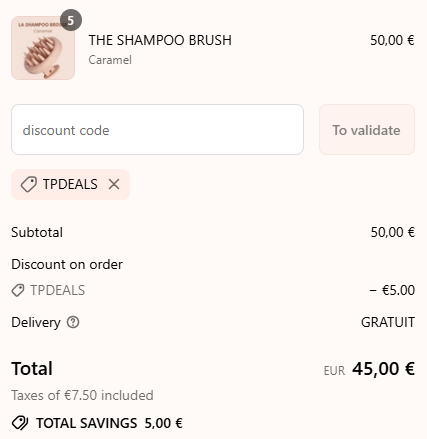Click the Taxes of €7.50 included text
The height and width of the screenshot is (439, 427).
[x=82, y=395]
